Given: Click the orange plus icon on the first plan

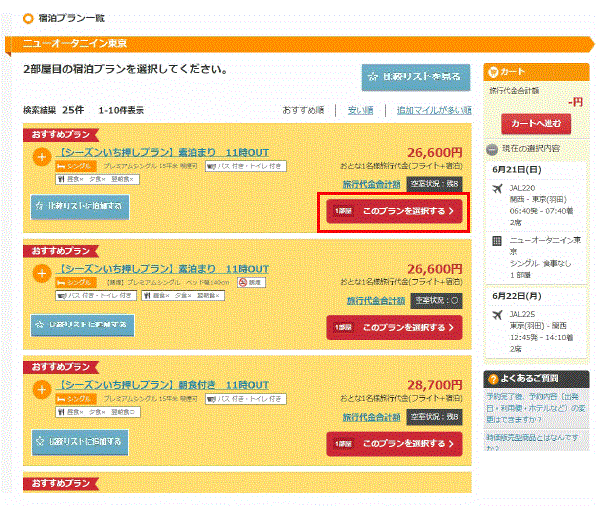Looking at the screenshot, I should pyautogui.click(x=41, y=156).
